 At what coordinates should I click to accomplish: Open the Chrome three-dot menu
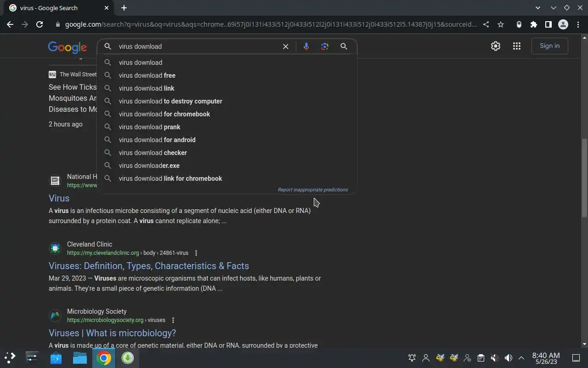(578, 24)
